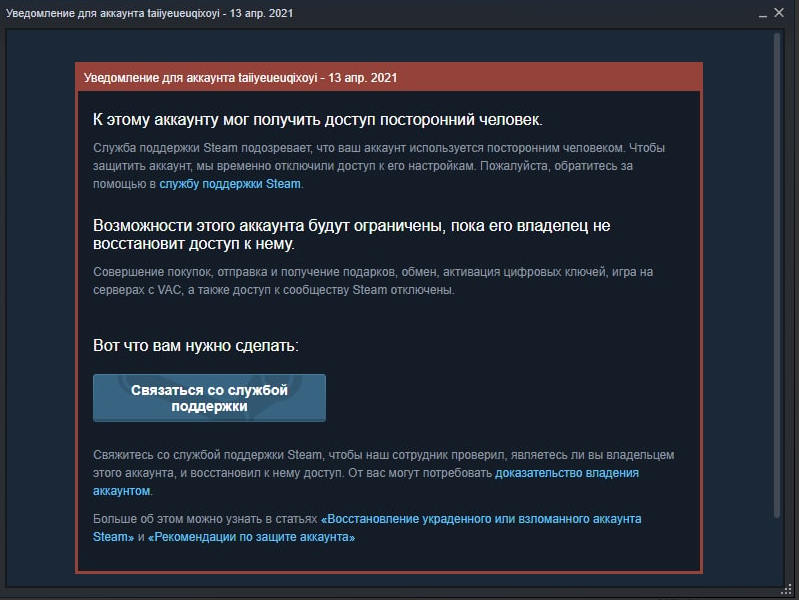Screen dimensions: 799x600
Task: Click heading 'К этому аккаунту мог получить доступ'
Action: [317, 119]
